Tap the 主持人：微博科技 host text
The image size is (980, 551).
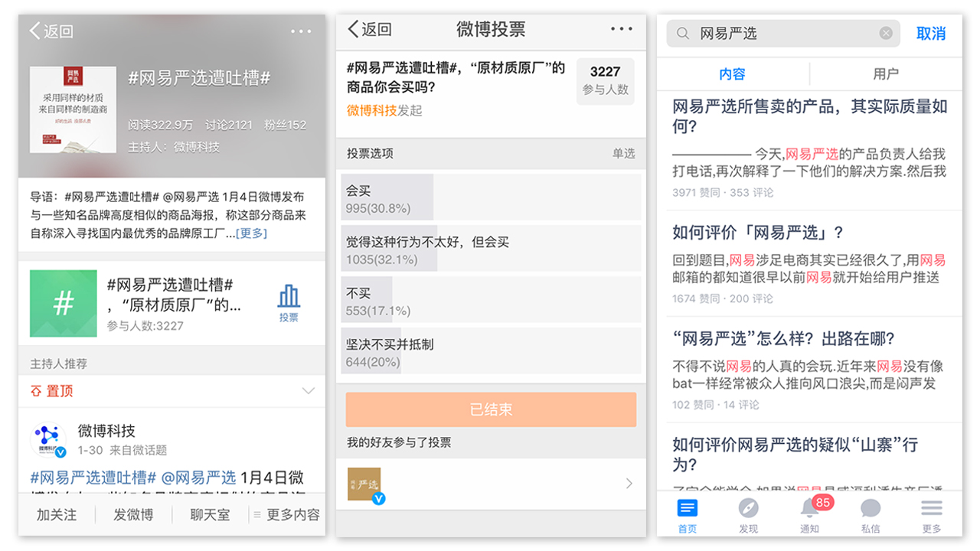(174, 147)
